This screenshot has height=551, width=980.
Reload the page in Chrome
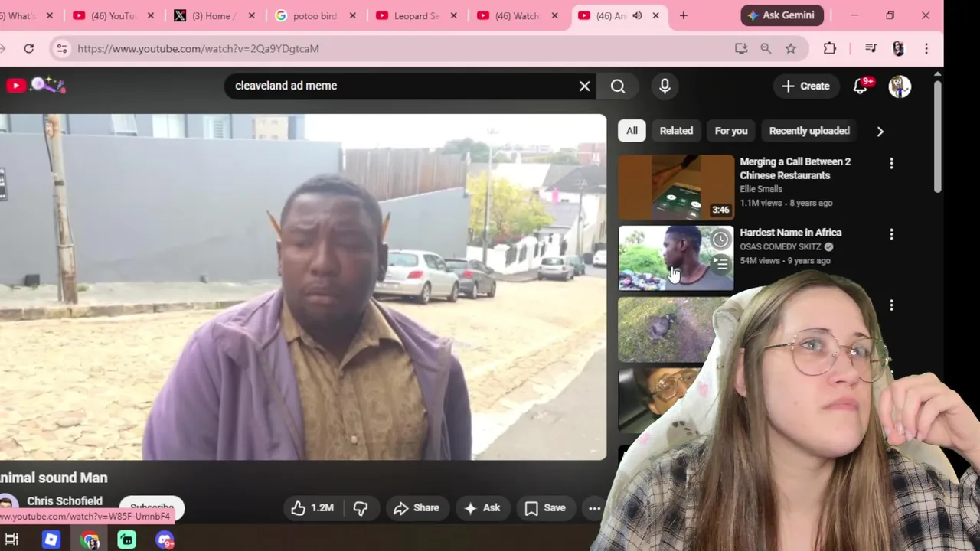point(28,48)
